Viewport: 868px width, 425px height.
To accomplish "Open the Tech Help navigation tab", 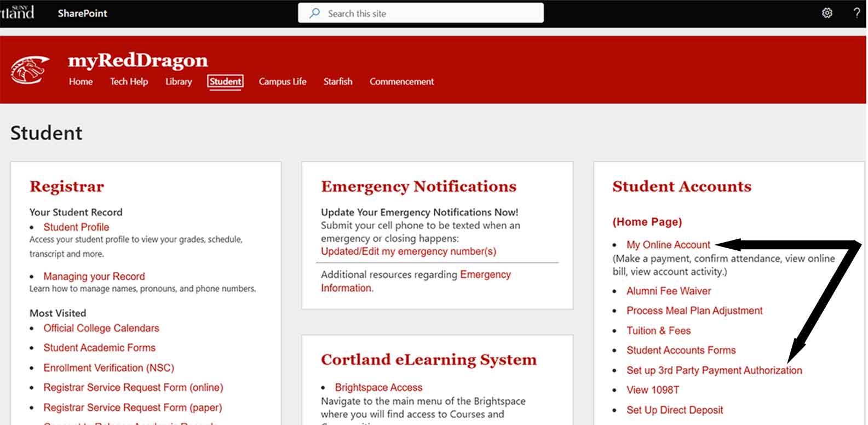I will [x=129, y=82].
